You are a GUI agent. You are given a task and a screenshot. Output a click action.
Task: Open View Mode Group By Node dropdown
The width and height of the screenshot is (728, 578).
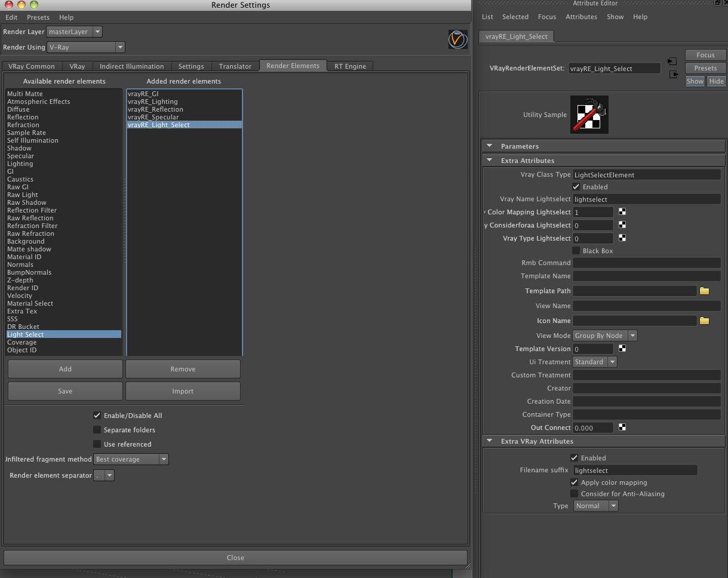[x=605, y=336]
